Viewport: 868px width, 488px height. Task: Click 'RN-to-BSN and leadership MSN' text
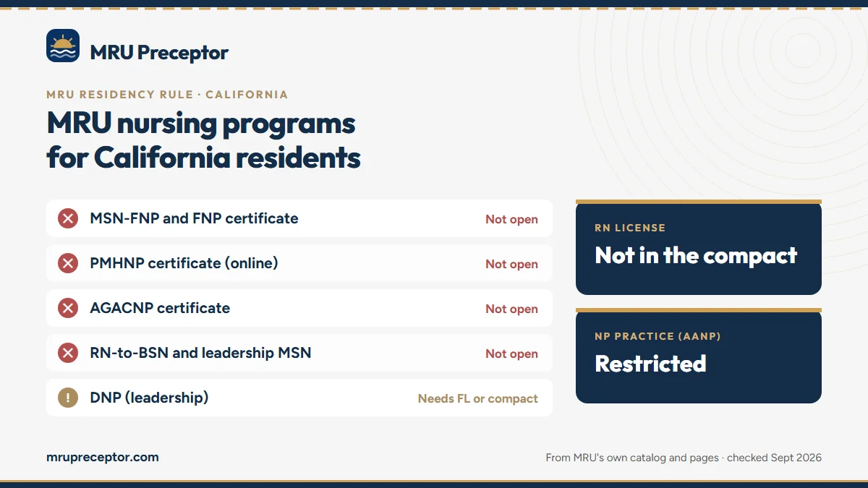pyautogui.click(x=200, y=353)
